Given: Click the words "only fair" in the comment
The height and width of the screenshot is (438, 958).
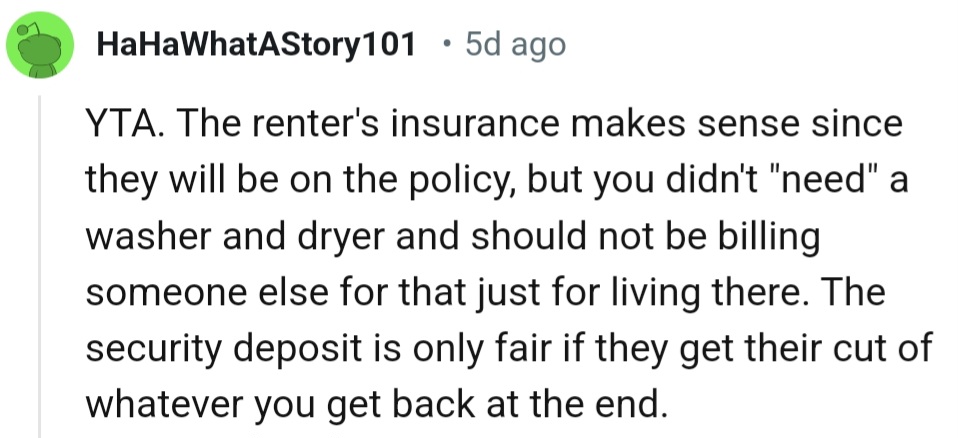Looking at the screenshot, I should pos(484,350).
